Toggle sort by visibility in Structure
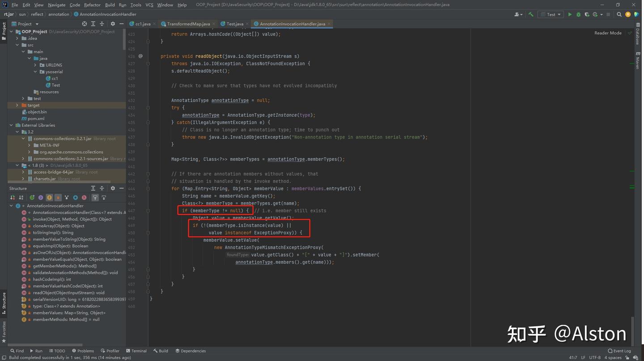 coord(13,197)
